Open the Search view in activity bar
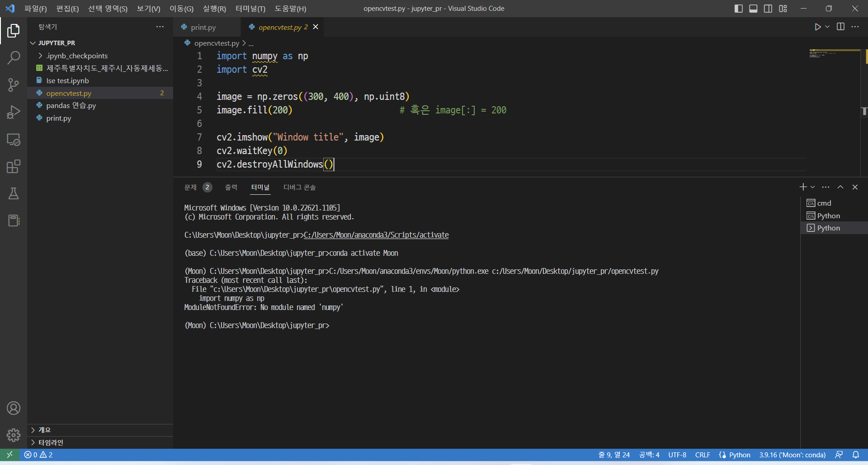Viewport: 868px width, 465px height. 14,58
